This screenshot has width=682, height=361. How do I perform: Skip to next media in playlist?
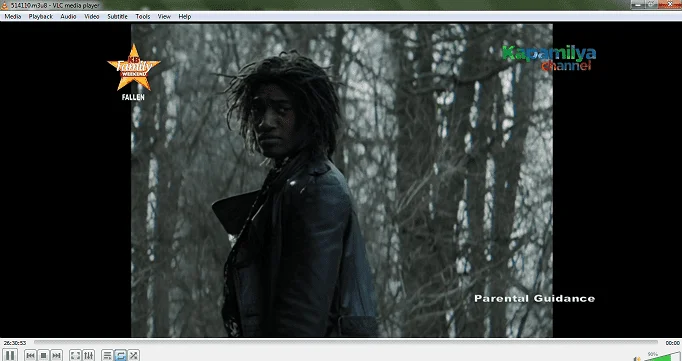pyautogui.click(x=57, y=355)
